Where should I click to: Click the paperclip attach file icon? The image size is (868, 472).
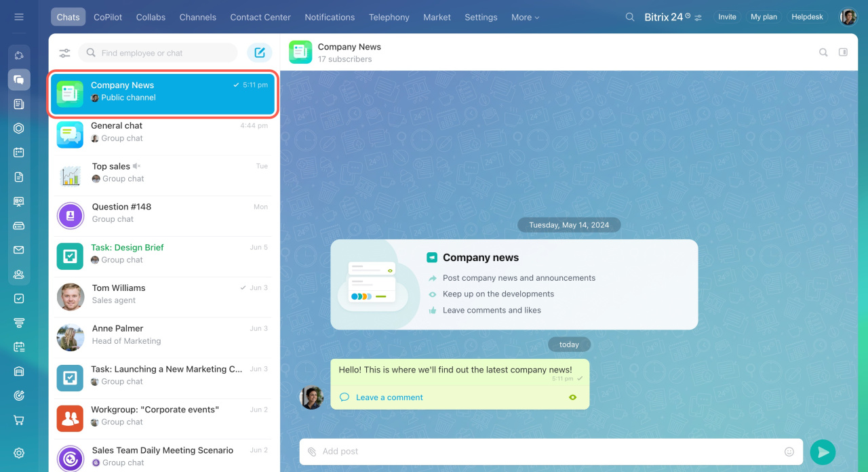tap(312, 452)
